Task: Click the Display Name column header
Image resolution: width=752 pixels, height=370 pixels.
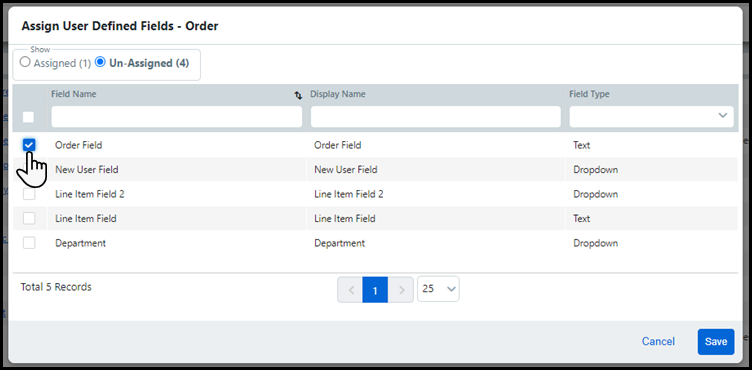Action: (x=338, y=94)
